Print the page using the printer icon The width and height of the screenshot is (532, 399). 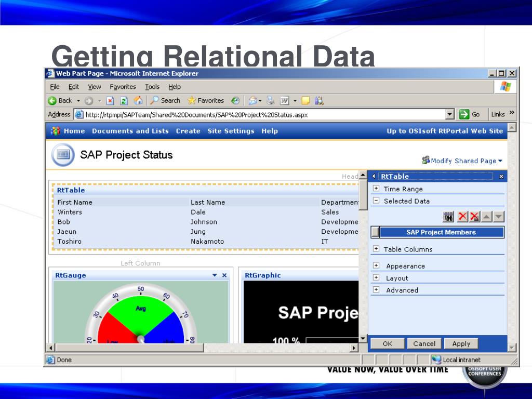270,100
